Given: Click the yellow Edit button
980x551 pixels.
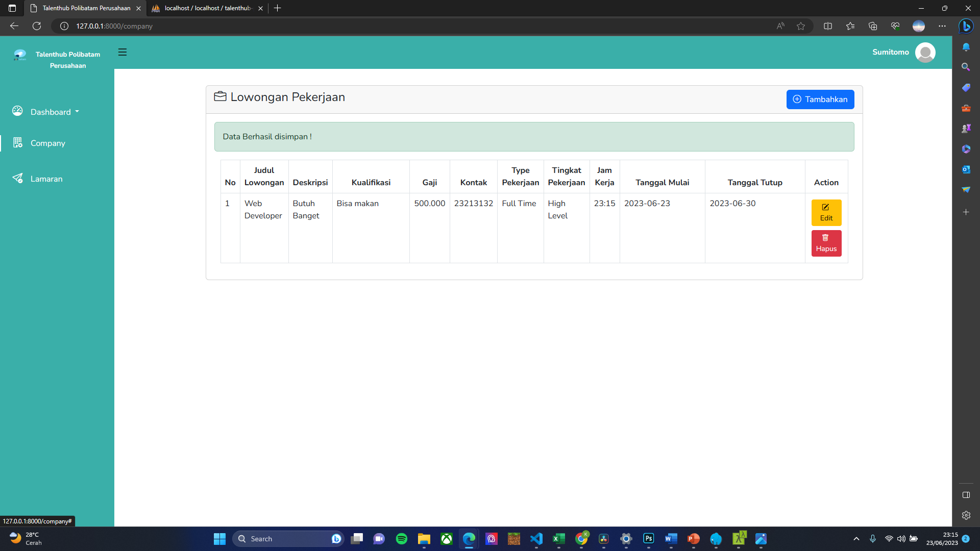Looking at the screenshot, I should click(826, 212).
